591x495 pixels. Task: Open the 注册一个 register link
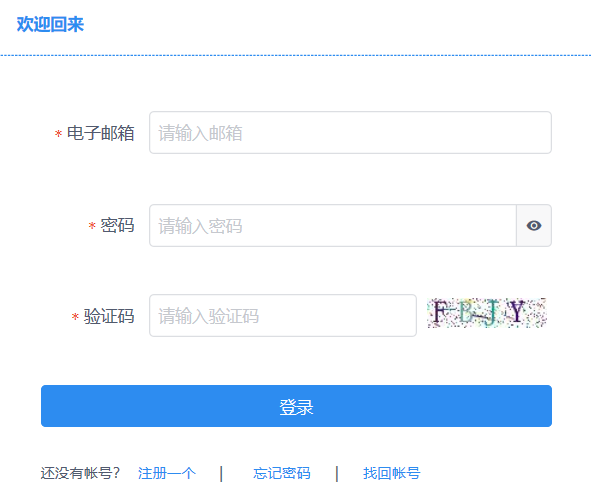pyautogui.click(x=167, y=473)
